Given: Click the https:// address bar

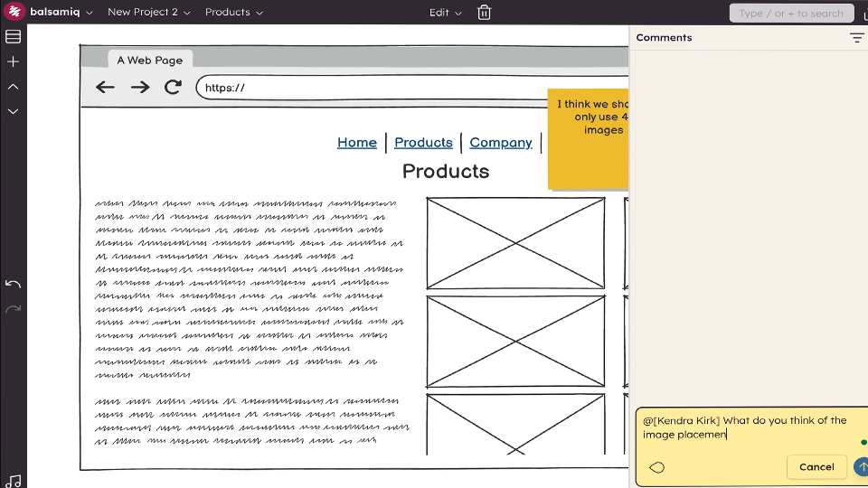Looking at the screenshot, I should (412, 88).
